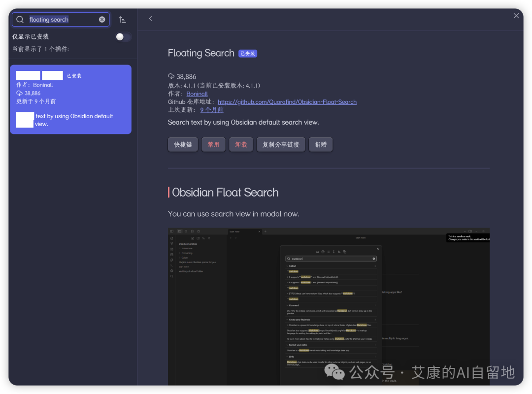532x394 pixels.
Task: Click the 卸载 uninstall button
Action: point(241,145)
